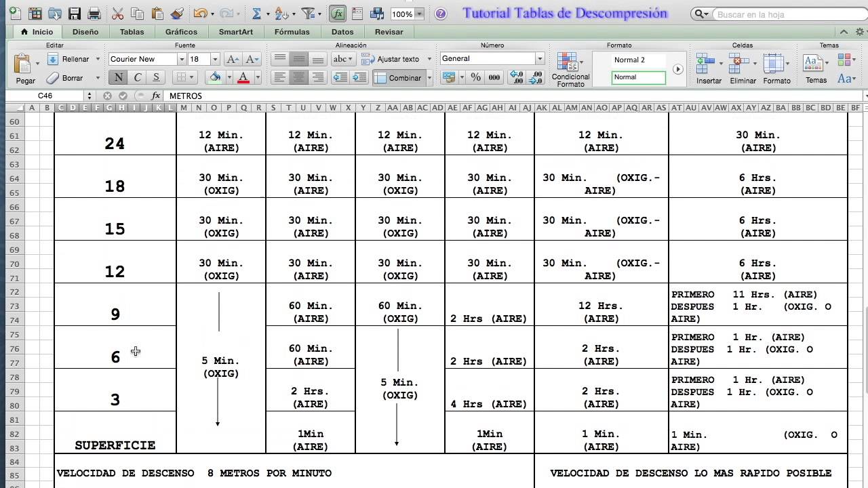Apply thousands separator 000 format

tap(494, 77)
